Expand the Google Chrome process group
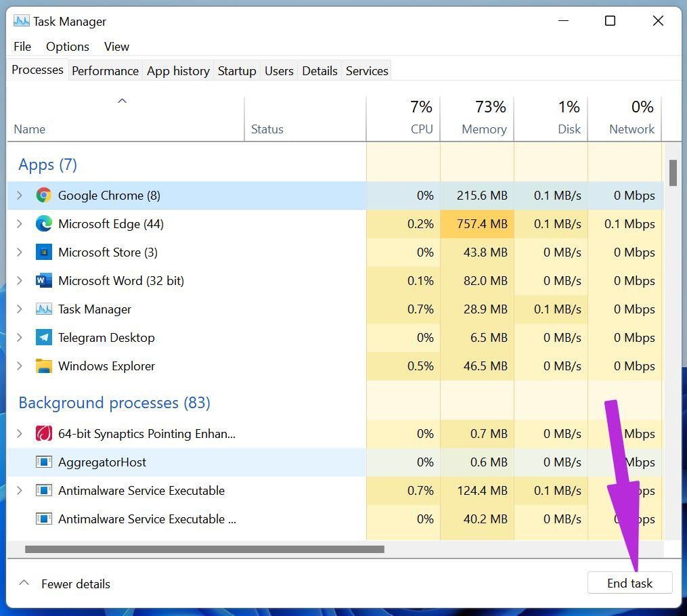The height and width of the screenshot is (616, 687). tap(19, 196)
